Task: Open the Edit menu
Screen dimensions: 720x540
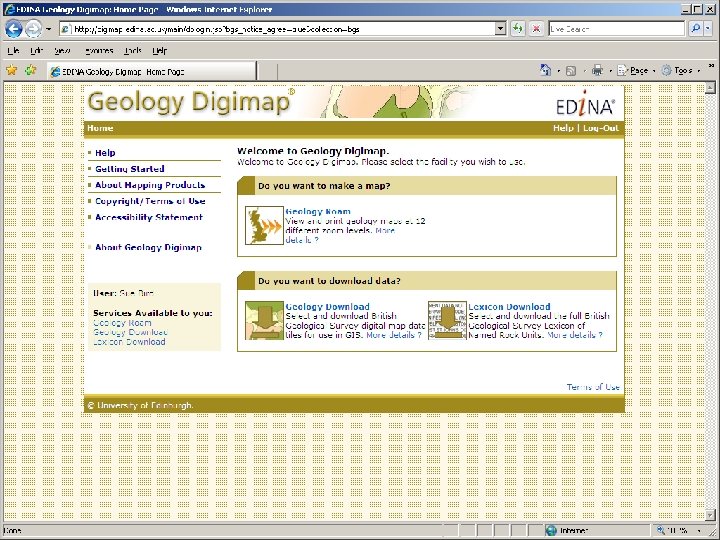Action: click(x=36, y=51)
